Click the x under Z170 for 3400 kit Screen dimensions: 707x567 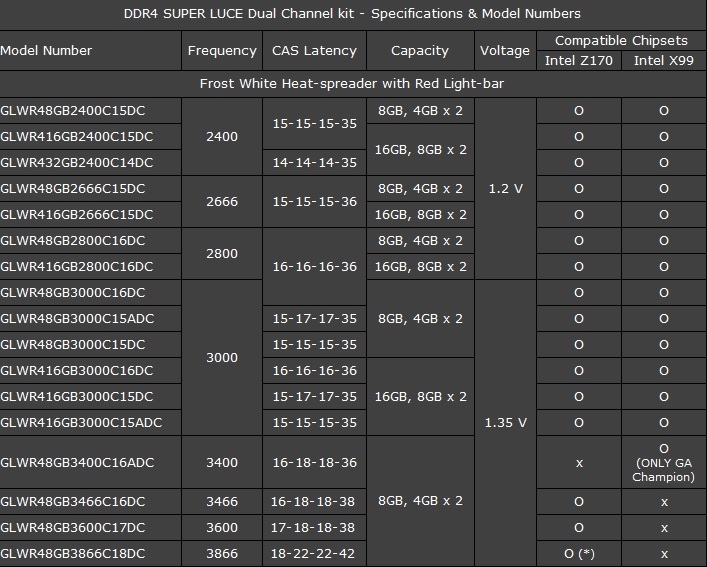point(579,463)
